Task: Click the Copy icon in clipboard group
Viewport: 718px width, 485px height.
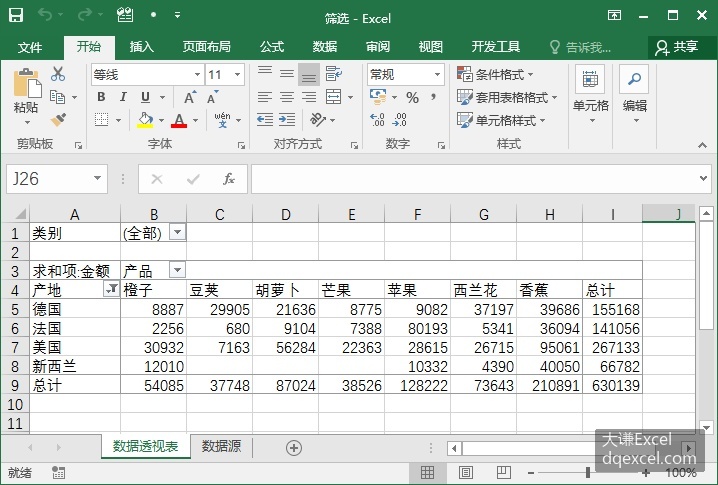Action: click(x=57, y=97)
